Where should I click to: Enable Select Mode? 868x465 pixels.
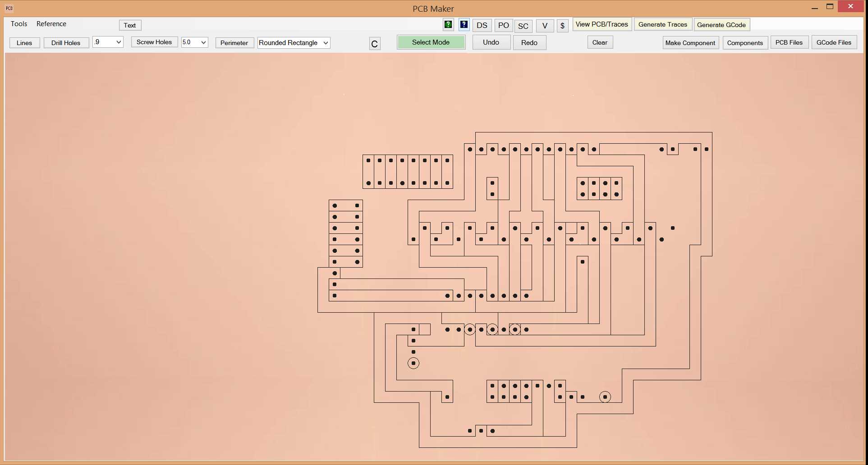point(431,42)
